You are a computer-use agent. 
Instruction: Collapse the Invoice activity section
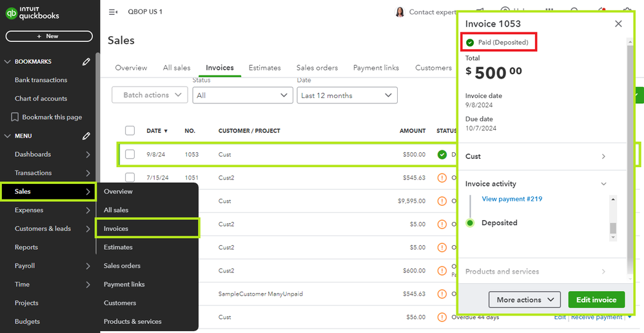[603, 184]
